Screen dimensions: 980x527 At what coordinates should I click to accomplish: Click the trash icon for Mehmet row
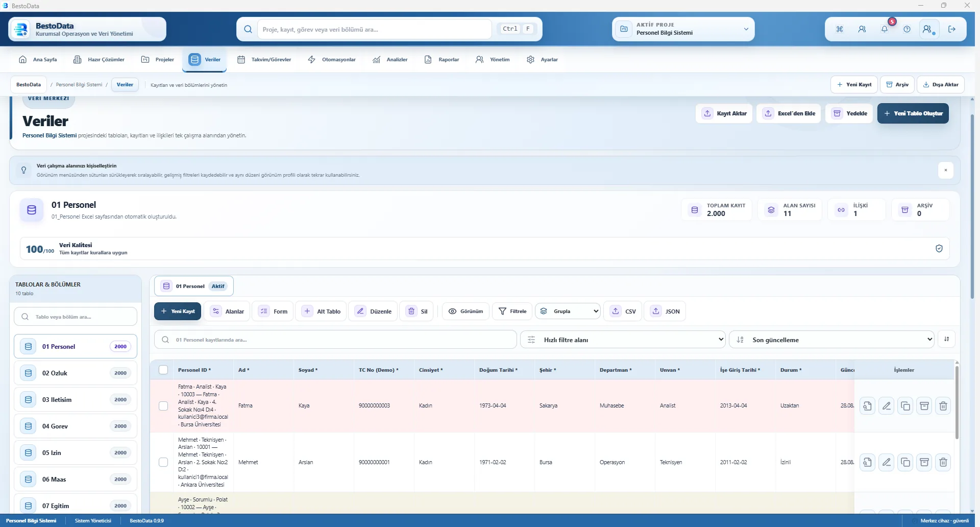coord(943,462)
